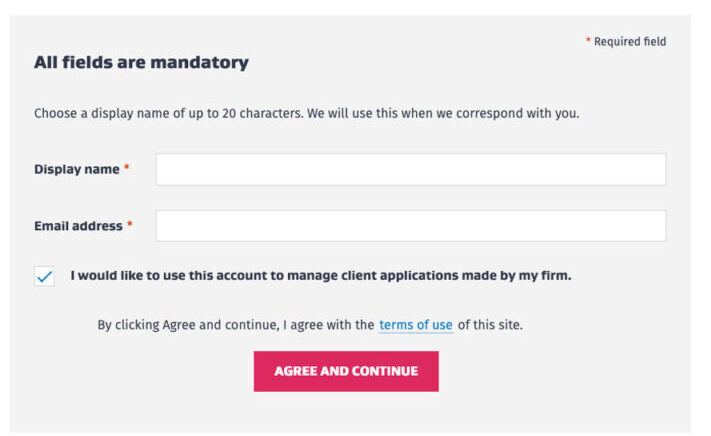This screenshot has height=436, width=711.
Task: Untick the manage client applications checkbox
Action: click(x=44, y=277)
